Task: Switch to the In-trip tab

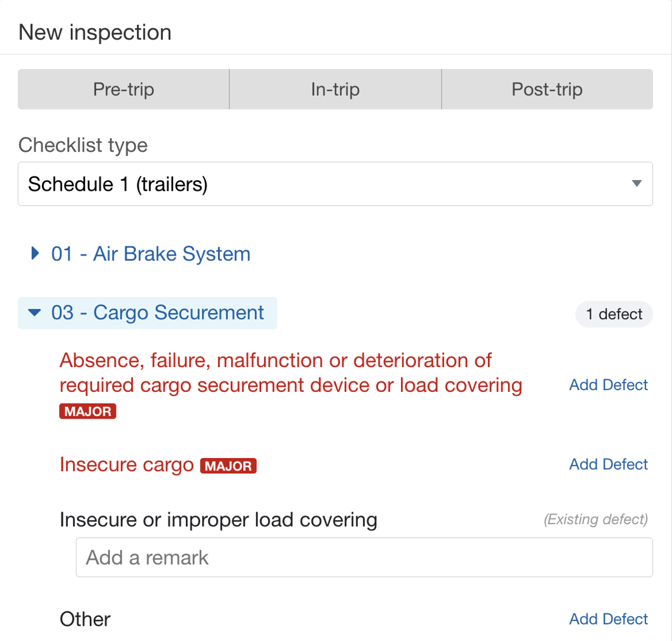Action: click(335, 90)
